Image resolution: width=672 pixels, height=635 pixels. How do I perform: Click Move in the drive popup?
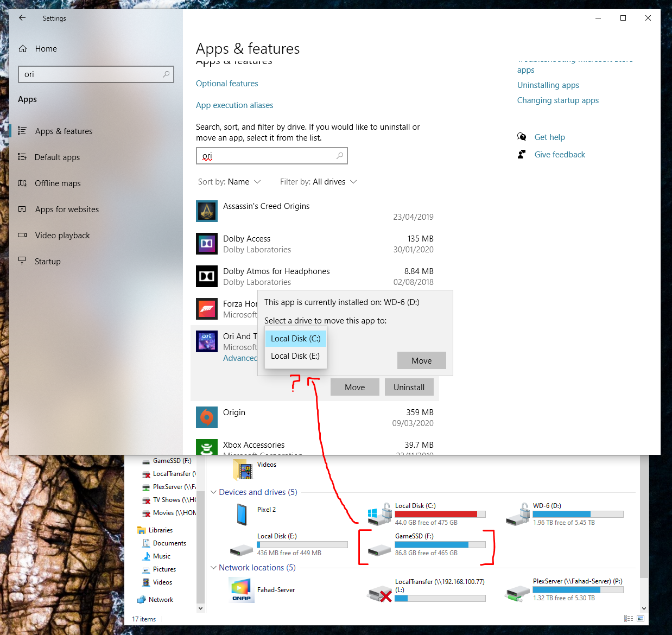click(422, 360)
